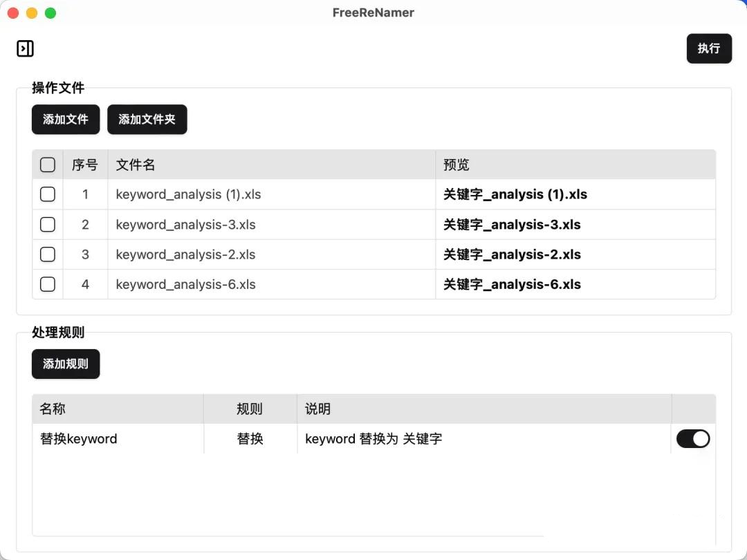Click the sequence number 2 cell
The image size is (747, 560).
tap(85, 224)
